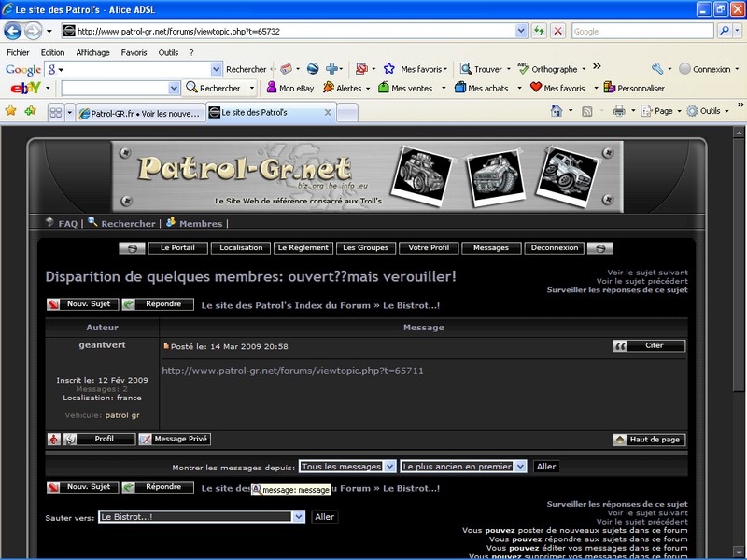Viewport: 747px width, 560px height.
Task: Stop loading with the red X icon
Action: (557, 32)
